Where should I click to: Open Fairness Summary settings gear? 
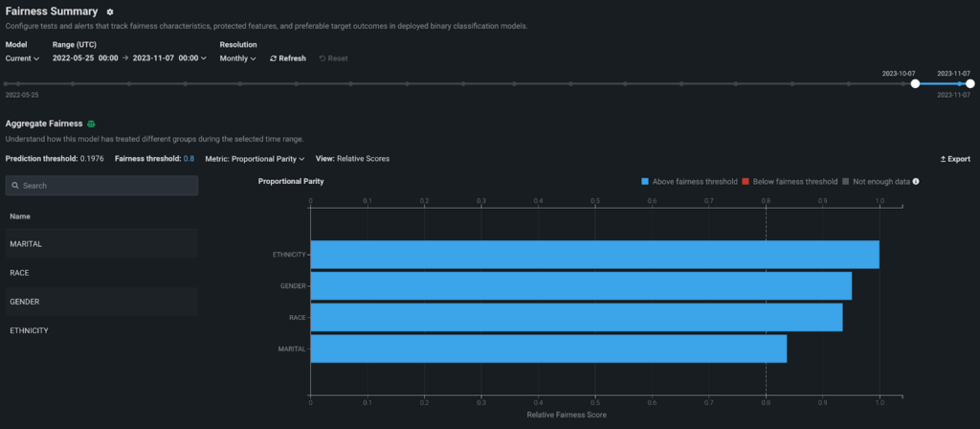tap(110, 11)
